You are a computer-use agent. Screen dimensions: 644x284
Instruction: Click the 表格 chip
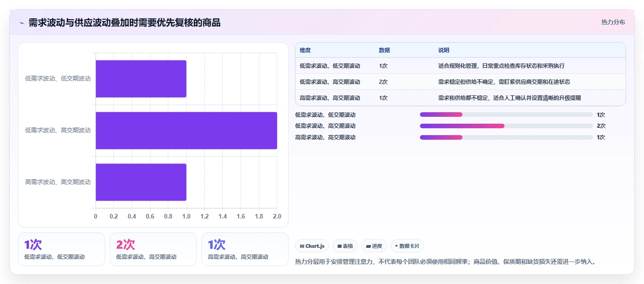pyautogui.click(x=345, y=246)
